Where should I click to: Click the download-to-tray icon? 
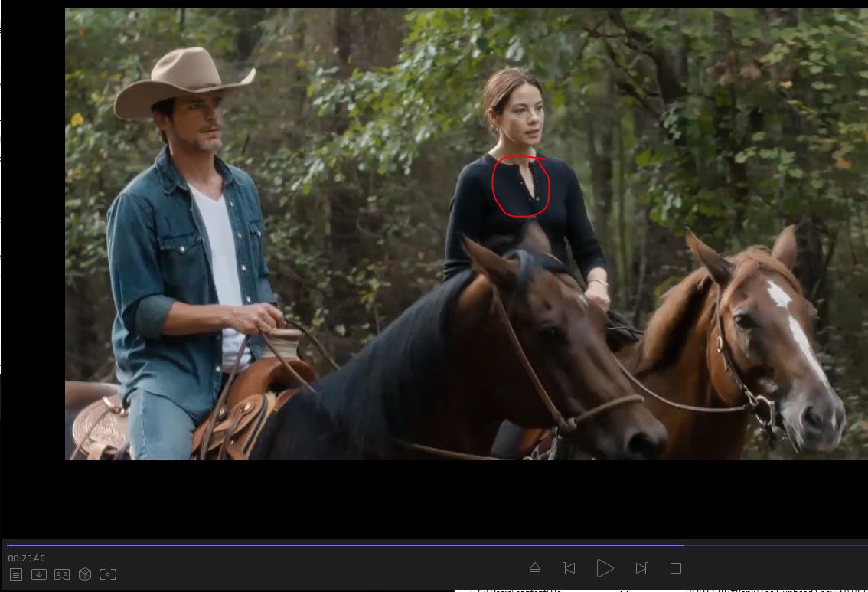[39, 574]
